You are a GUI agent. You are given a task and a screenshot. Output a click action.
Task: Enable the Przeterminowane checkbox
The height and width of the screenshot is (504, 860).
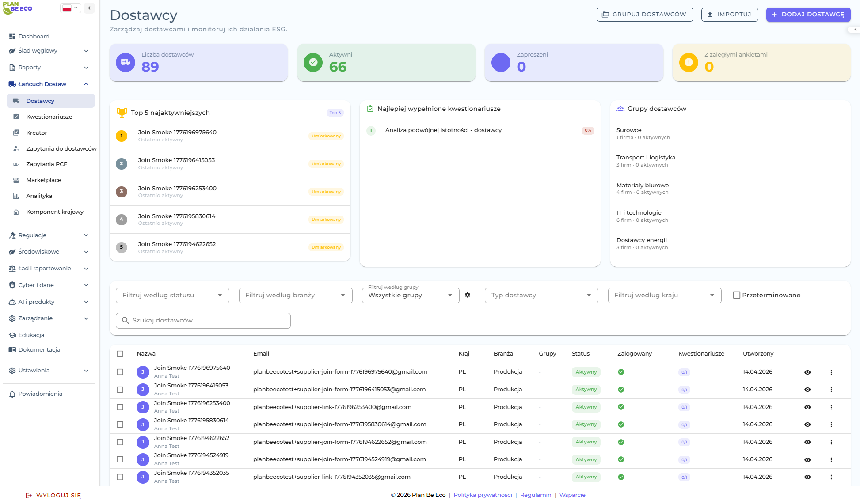tap(736, 295)
